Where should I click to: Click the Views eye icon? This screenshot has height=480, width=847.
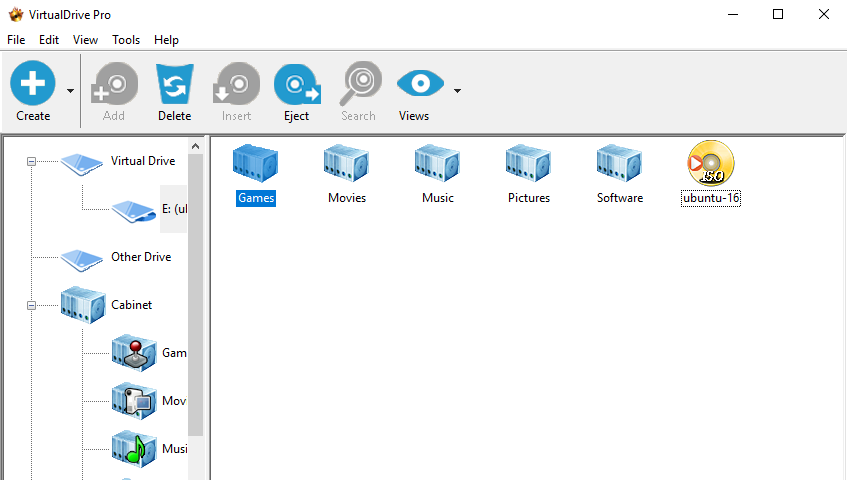[x=420, y=83]
